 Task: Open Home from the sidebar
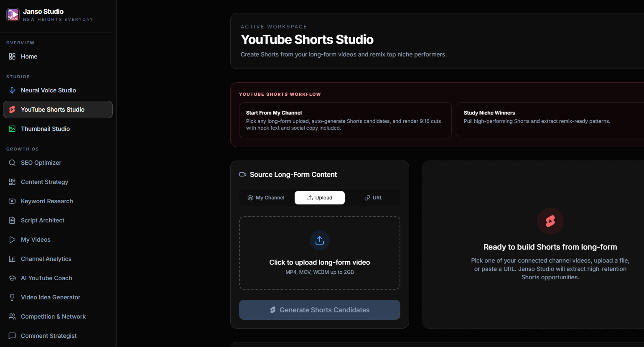click(x=58, y=56)
